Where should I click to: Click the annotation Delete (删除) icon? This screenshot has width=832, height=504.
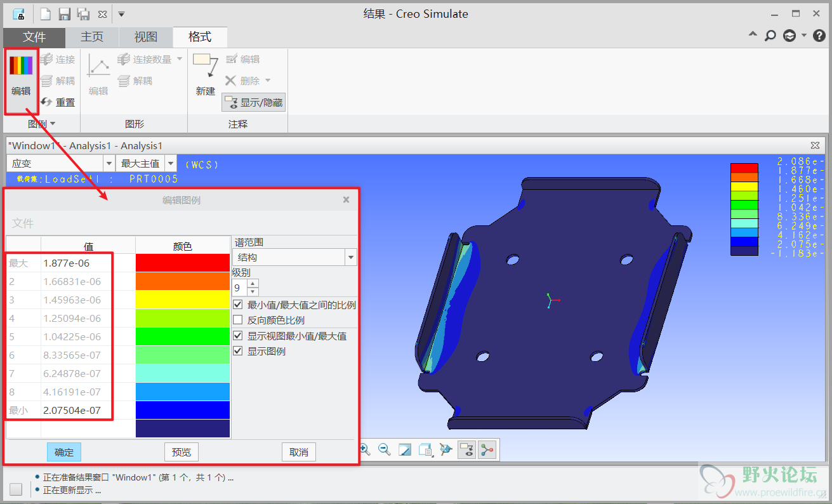click(x=231, y=81)
